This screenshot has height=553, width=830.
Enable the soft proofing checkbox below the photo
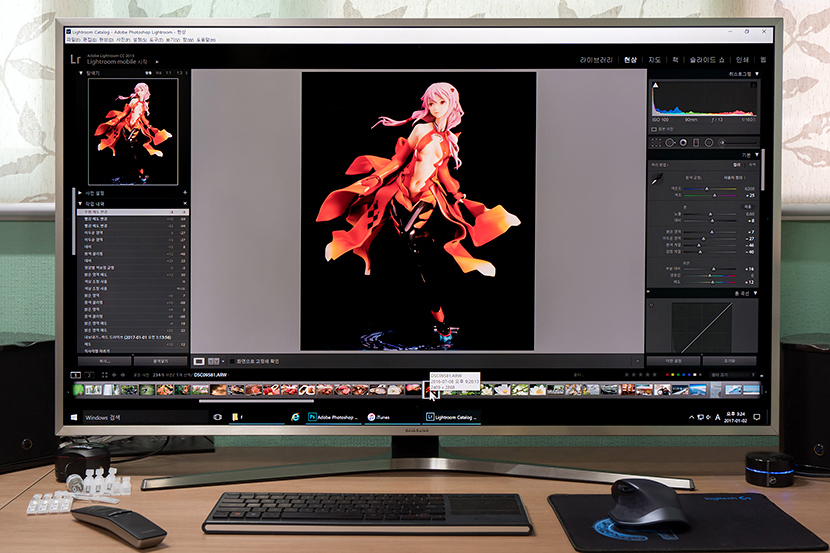click(x=233, y=360)
